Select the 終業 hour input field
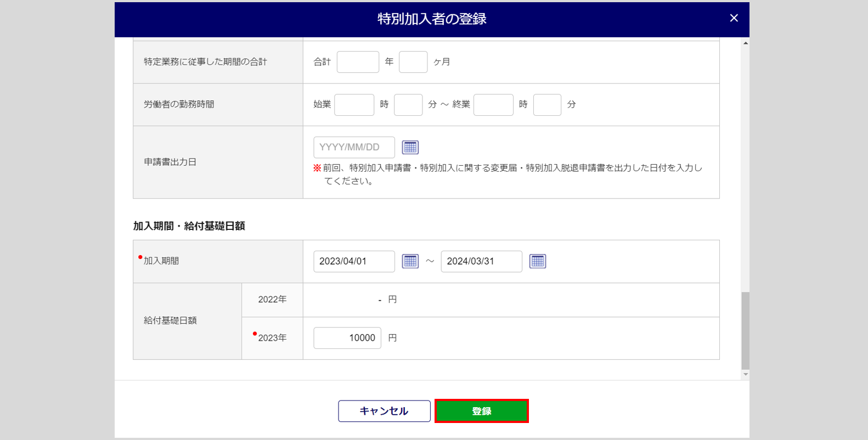 [493, 105]
